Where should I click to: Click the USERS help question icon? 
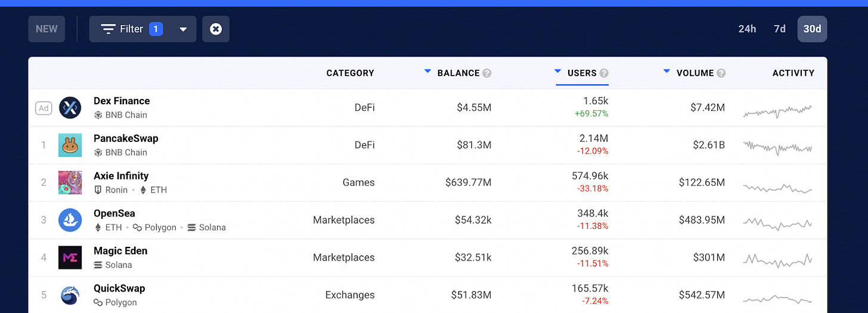[604, 73]
